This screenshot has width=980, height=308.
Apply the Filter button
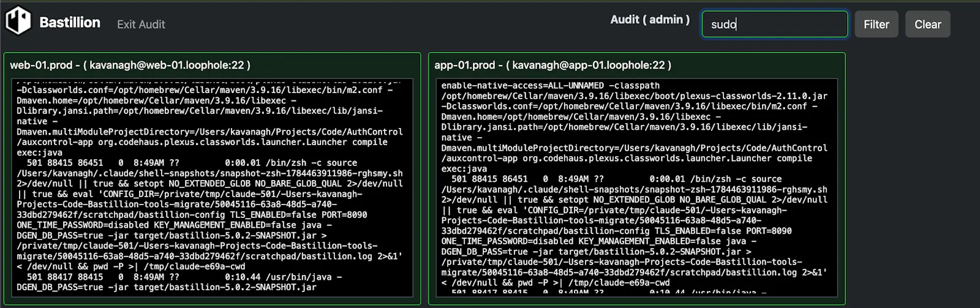(x=876, y=24)
